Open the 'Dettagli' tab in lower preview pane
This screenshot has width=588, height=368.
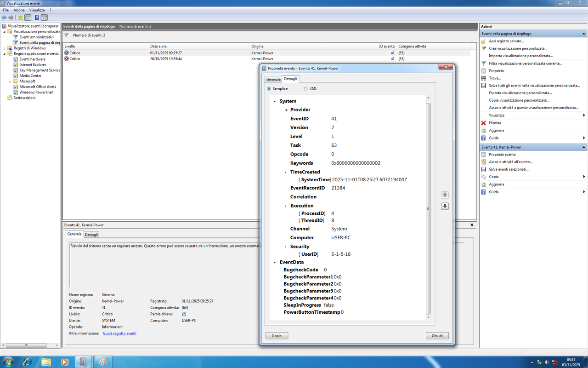[91, 234]
